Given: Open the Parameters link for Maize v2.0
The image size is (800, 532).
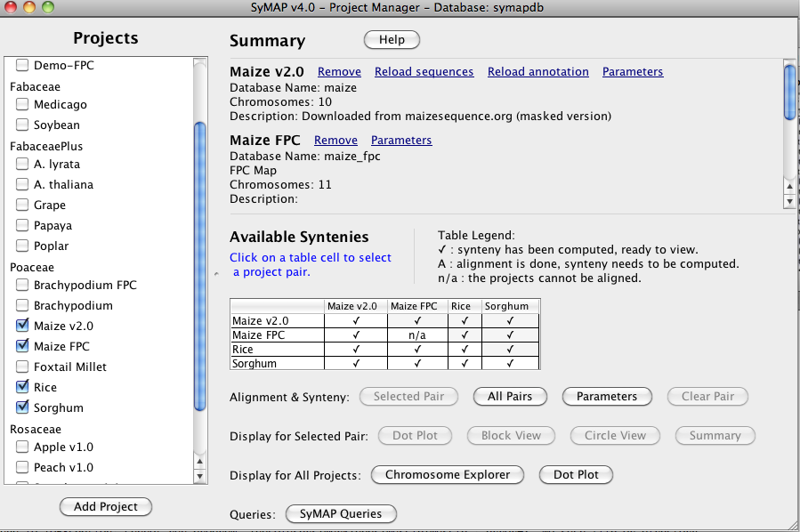Looking at the screenshot, I should point(633,72).
